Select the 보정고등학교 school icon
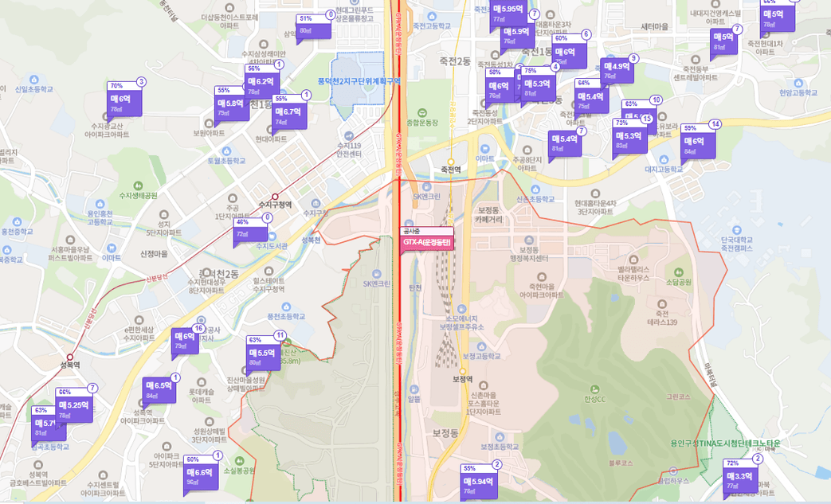831x504 pixels. 481,347
